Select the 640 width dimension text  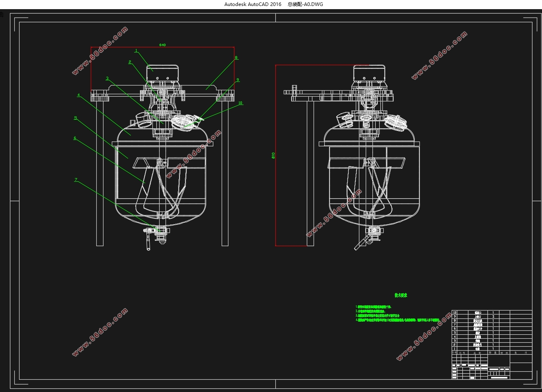point(162,45)
